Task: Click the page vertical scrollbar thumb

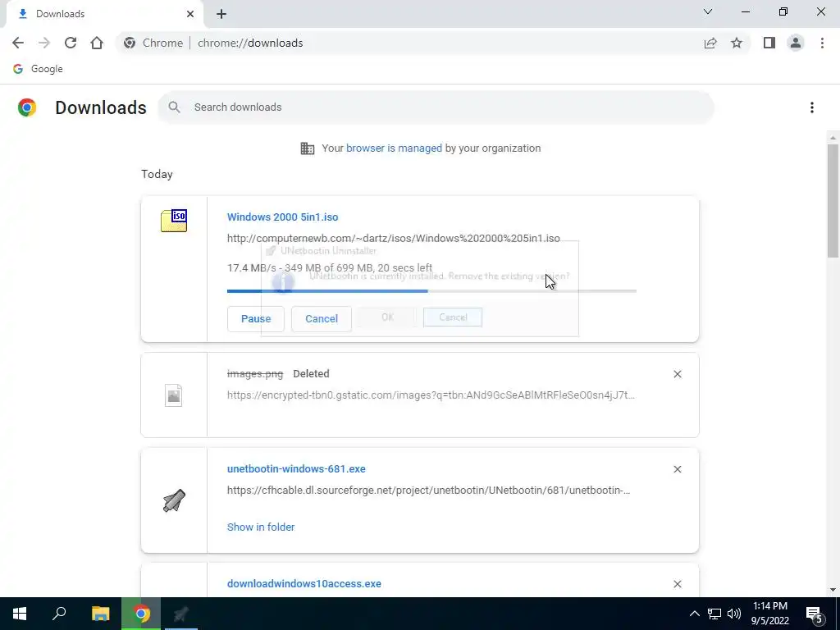Action: (833, 201)
